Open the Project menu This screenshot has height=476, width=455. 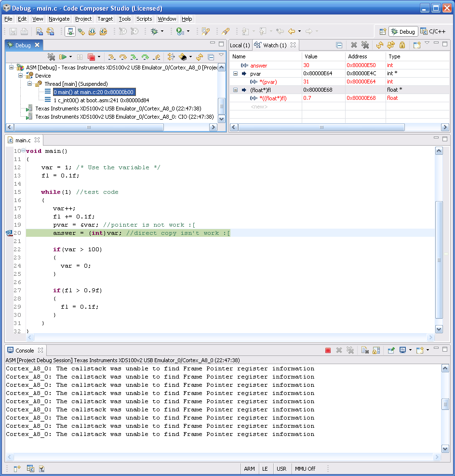click(83, 19)
